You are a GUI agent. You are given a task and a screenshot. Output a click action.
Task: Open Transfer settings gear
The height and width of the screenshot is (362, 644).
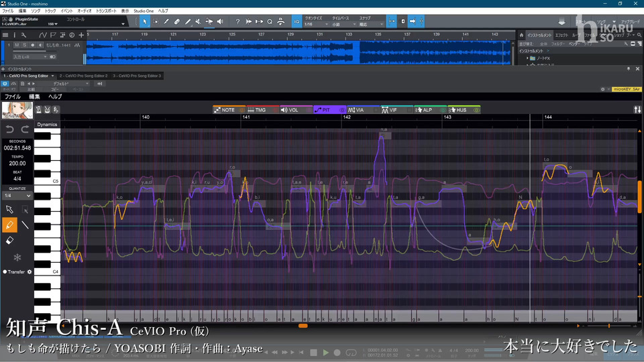pyautogui.click(x=29, y=272)
